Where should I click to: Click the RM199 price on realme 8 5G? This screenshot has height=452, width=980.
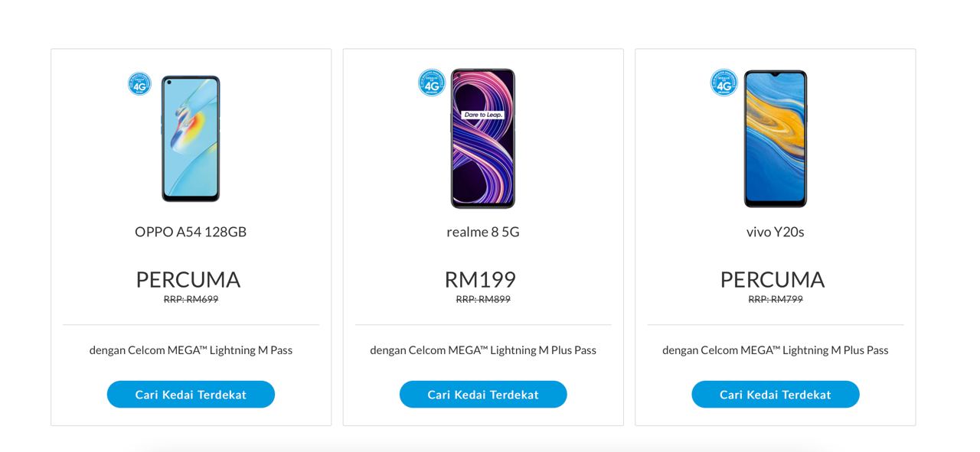coord(480,279)
